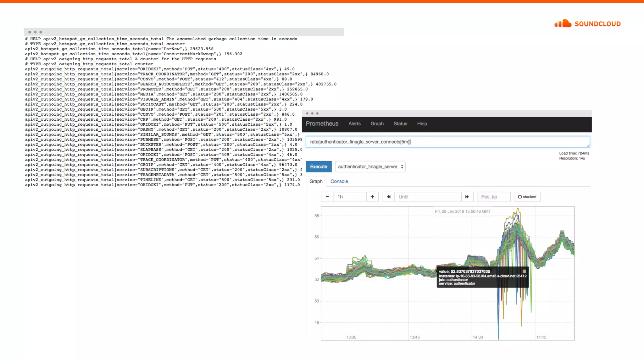This screenshot has height=362, width=644.
Task: Click the small square in the tooltip corner
Action: coord(524,271)
